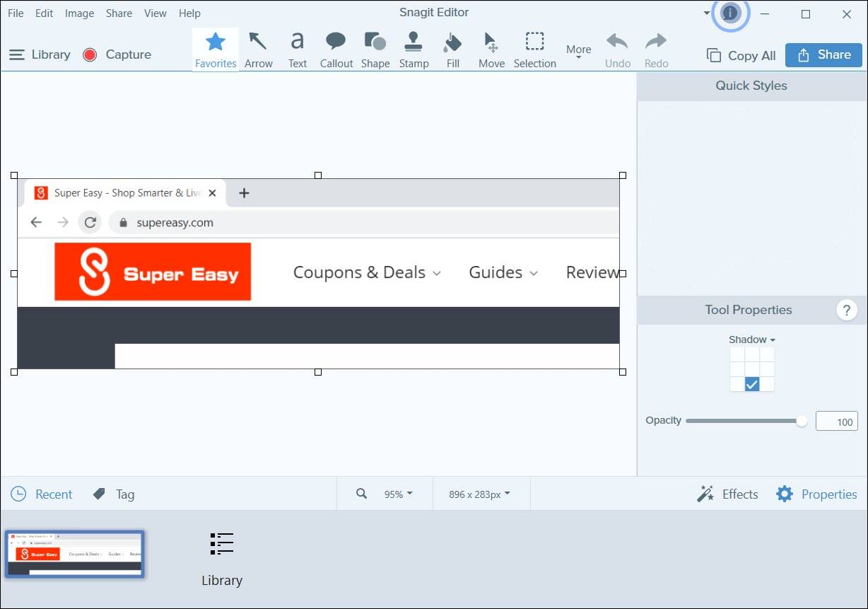The image size is (868, 609).
Task: Open the Tag panel
Action: (x=114, y=494)
